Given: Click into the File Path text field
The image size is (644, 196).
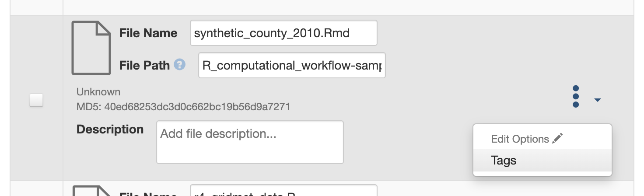Looking at the screenshot, I should point(291,65).
